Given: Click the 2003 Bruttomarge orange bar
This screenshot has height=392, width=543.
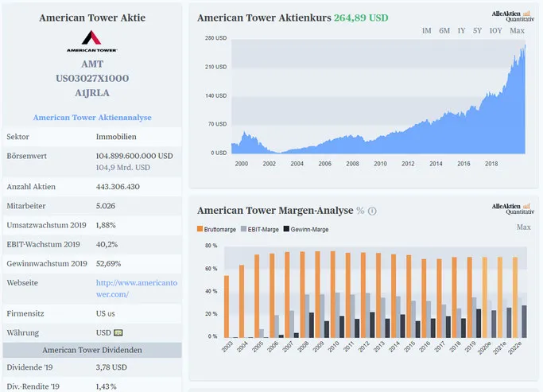Looking at the screenshot, I should [x=227, y=306].
